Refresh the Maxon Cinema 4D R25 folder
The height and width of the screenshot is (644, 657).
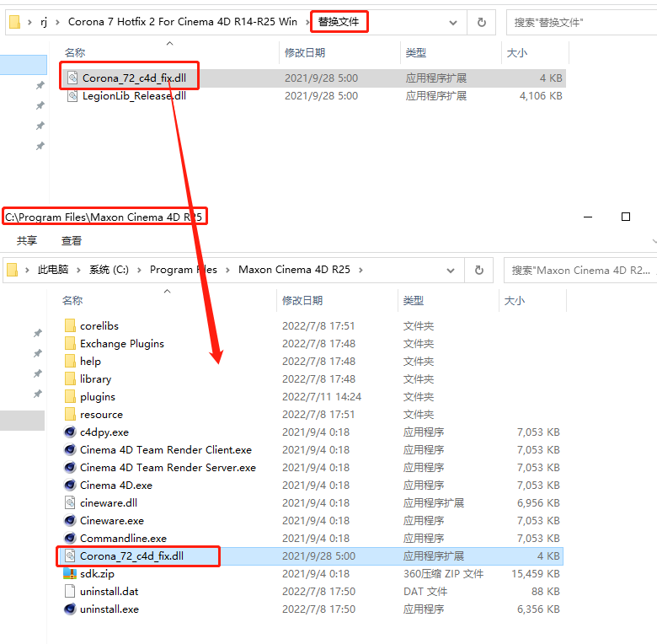tap(479, 270)
